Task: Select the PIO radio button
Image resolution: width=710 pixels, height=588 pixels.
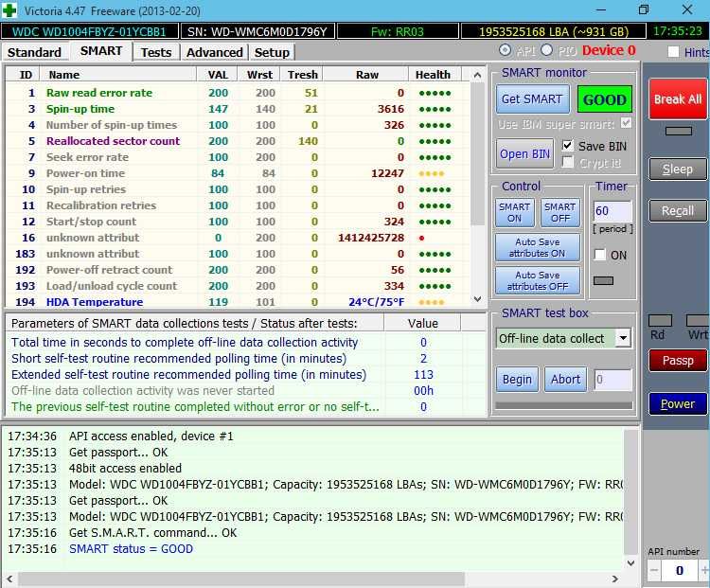Action: click(x=547, y=51)
